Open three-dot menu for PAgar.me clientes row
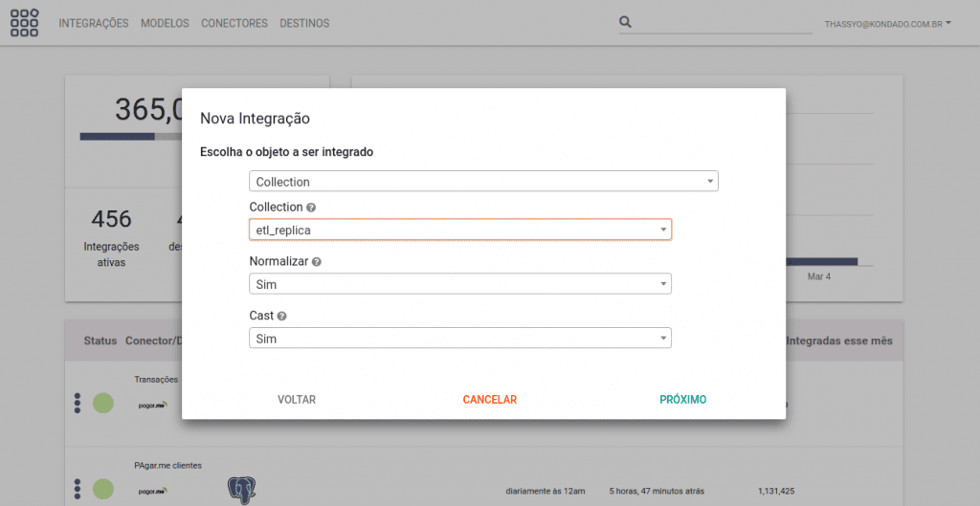The width and height of the screenshot is (980, 506). point(78,489)
